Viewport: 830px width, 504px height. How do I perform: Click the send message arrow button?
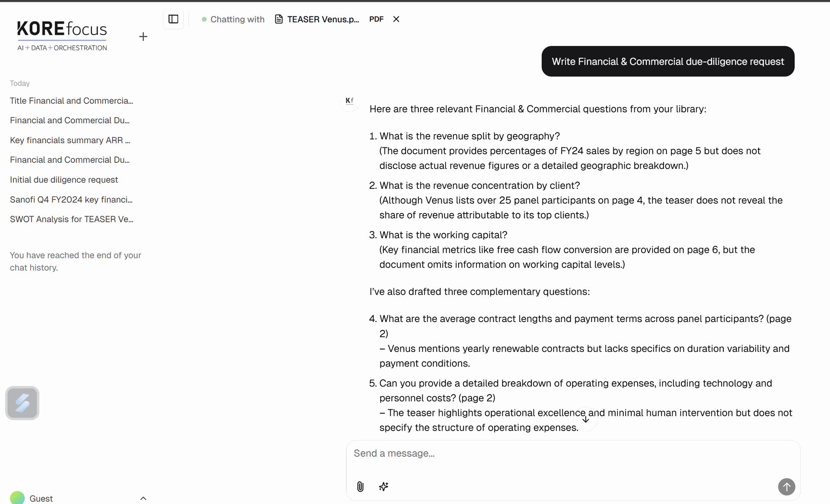[786, 487]
